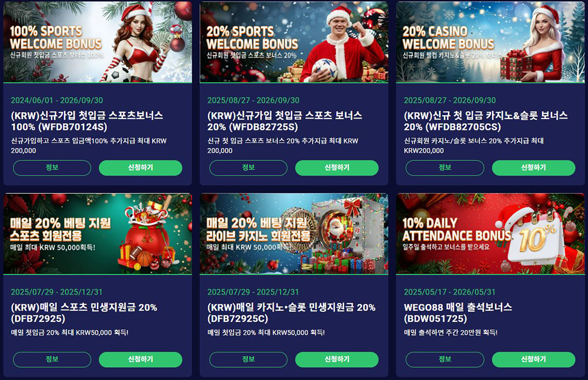Open the 10% Daily Attendance Bonus banner
The image size is (588, 380).
(x=490, y=234)
